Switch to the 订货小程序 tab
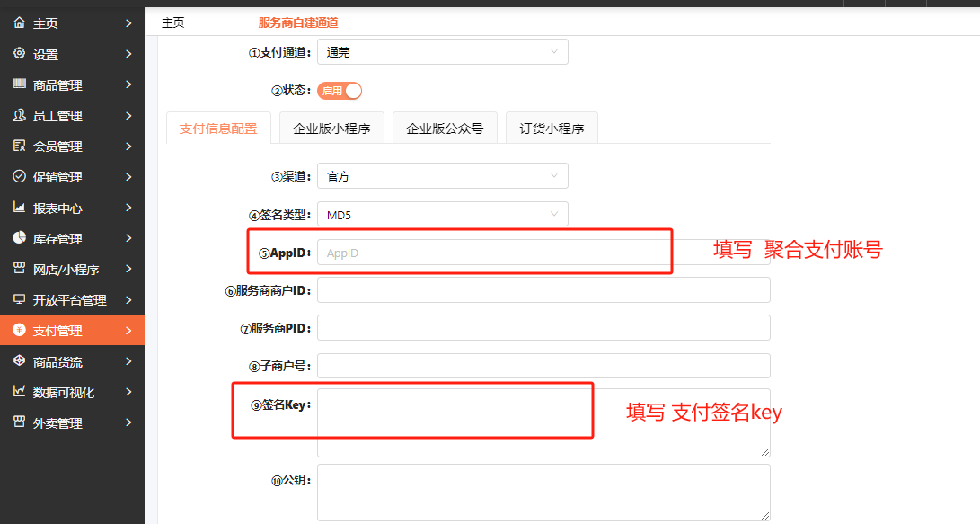This screenshot has width=980, height=524. 552,129
